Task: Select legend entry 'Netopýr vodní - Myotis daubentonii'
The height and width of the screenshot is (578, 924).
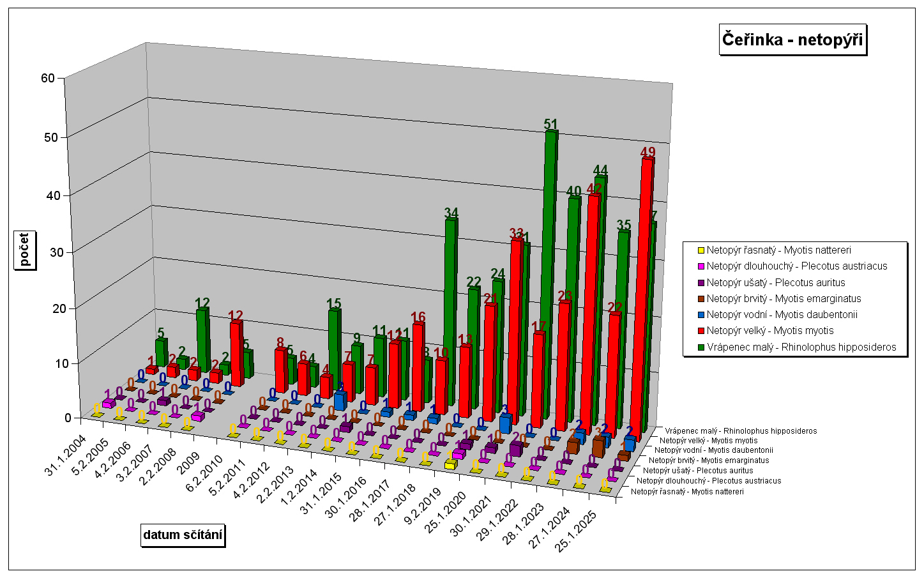Action: (782, 315)
